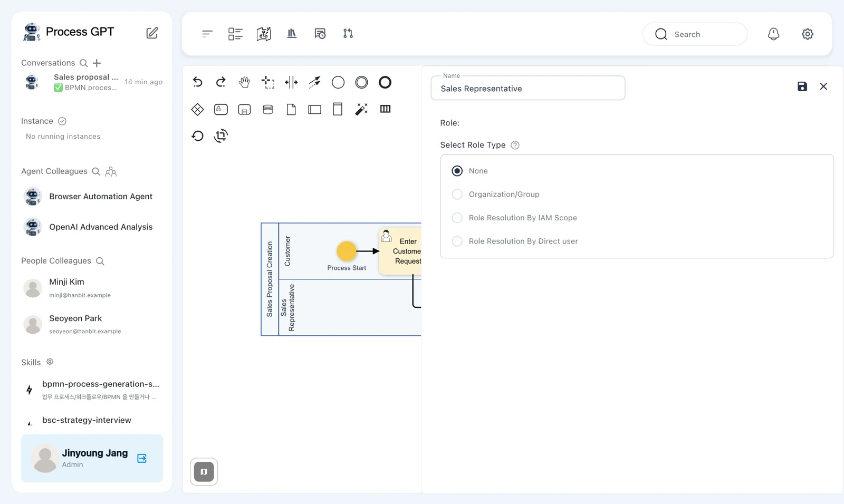Open Skills settings gear icon
The height and width of the screenshot is (504, 844).
tap(50, 362)
